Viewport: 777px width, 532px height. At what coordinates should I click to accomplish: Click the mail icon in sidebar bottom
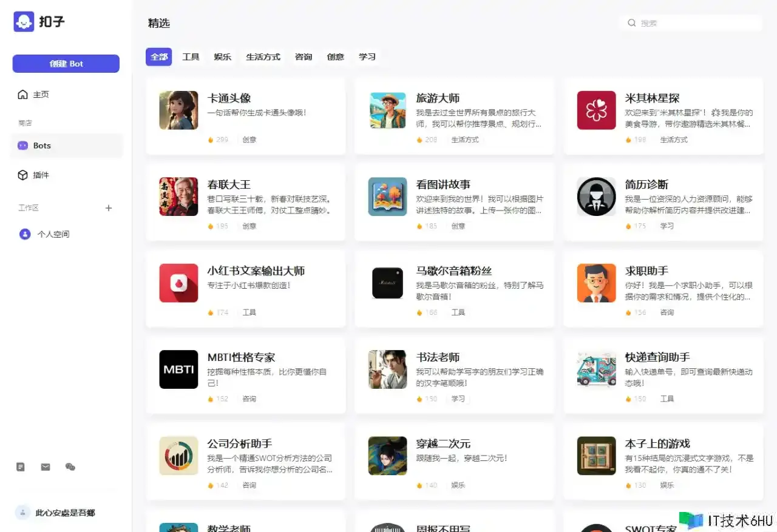click(x=46, y=467)
